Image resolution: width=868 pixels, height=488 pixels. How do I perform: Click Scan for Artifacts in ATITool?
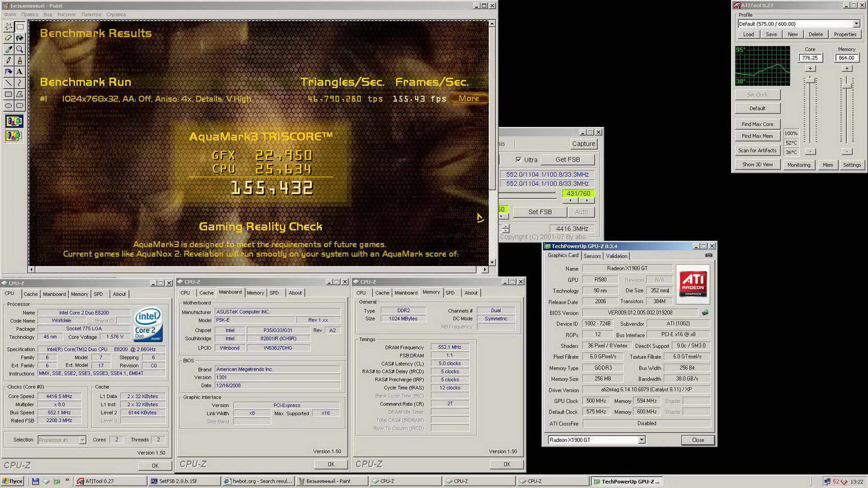757,150
